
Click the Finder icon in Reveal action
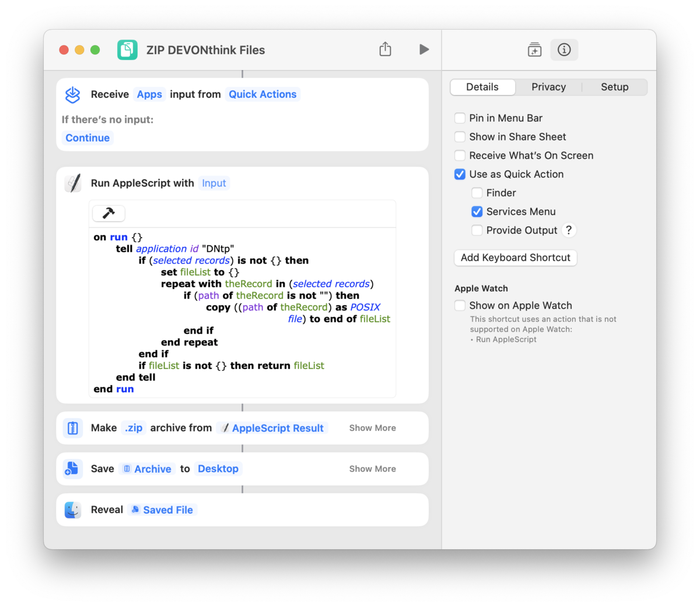[x=73, y=510]
